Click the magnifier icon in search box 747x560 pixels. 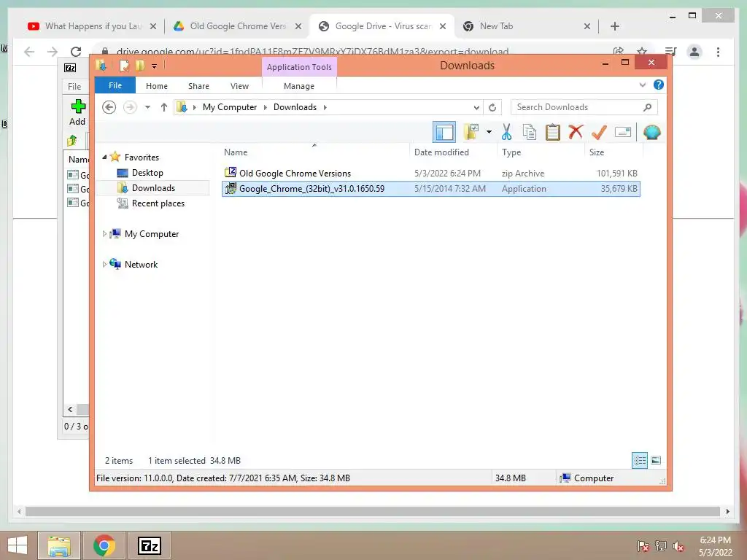click(648, 107)
